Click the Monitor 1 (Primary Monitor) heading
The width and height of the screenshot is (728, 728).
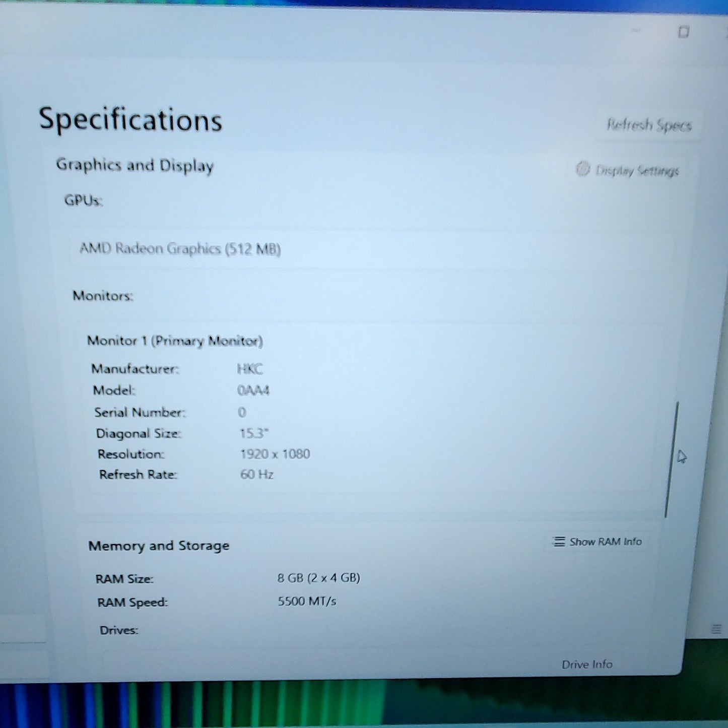pos(175,341)
